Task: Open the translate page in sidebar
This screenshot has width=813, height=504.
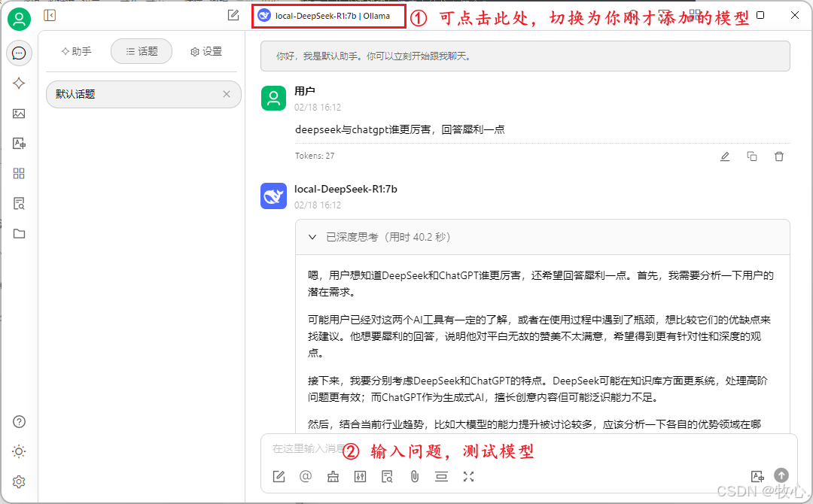Action: [x=19, y=144]
